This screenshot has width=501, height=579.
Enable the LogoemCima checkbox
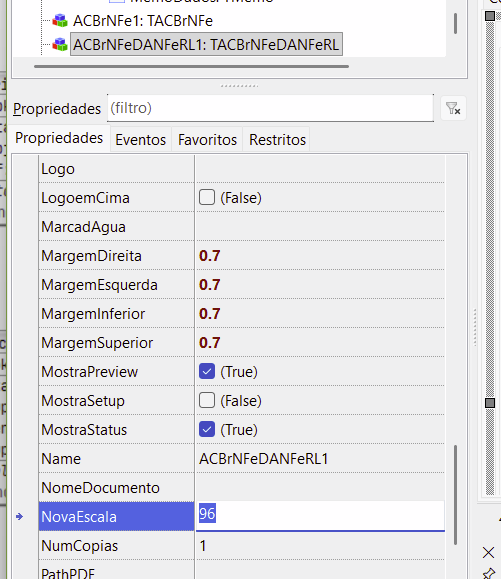207,197
